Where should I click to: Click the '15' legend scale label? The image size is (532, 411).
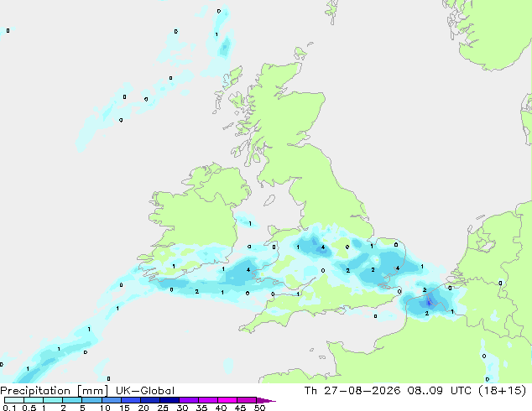tap(124, 408)
